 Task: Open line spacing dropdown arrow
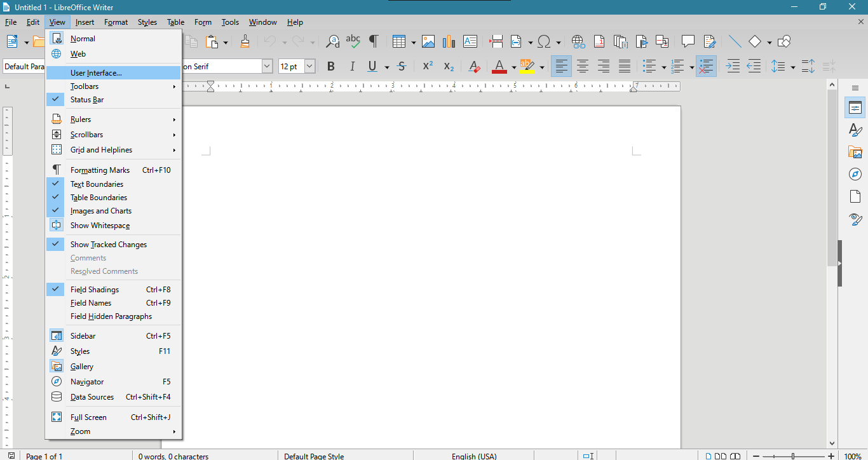pos(792,66)
